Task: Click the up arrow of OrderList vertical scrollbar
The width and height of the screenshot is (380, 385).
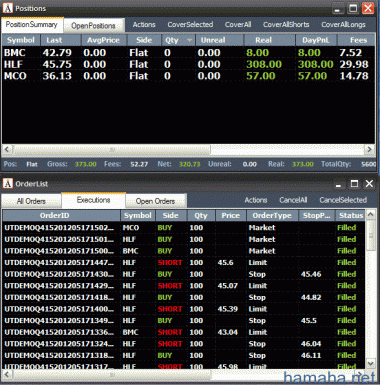Action: coord(370,214)
